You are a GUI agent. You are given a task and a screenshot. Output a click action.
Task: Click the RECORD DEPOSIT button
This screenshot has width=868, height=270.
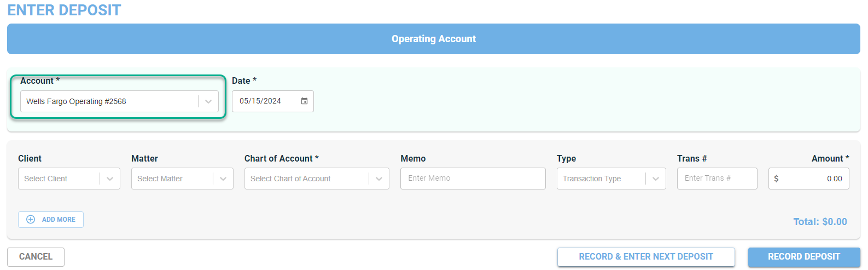coord(804,257)
